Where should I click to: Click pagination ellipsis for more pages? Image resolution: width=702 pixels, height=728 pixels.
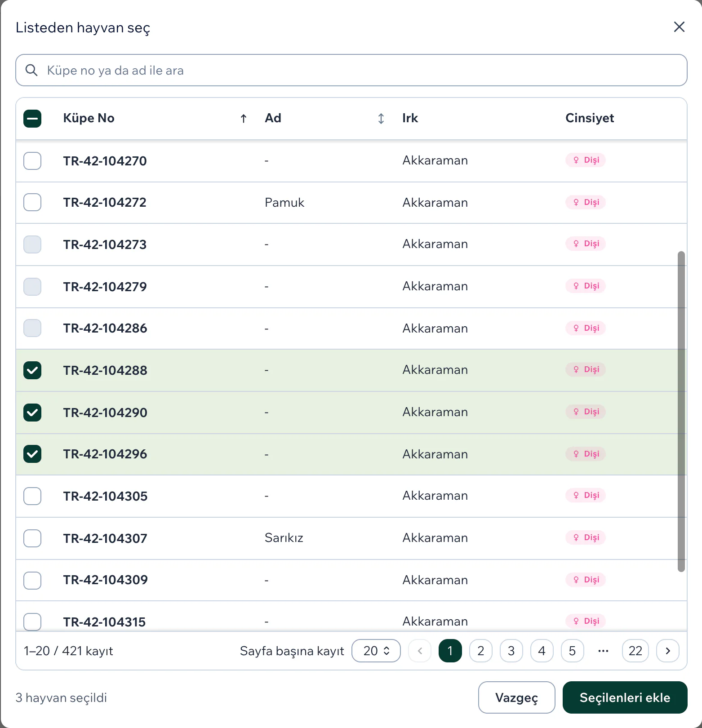point(603,651)
